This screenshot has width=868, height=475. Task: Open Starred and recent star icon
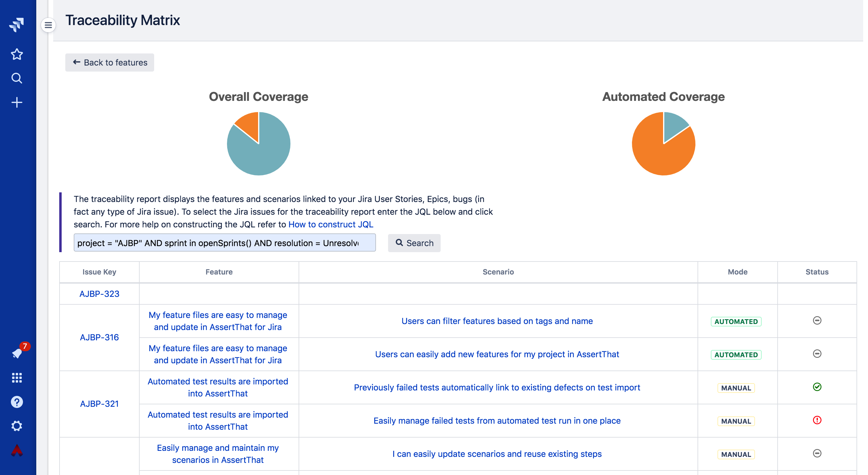tap(17, 54)
